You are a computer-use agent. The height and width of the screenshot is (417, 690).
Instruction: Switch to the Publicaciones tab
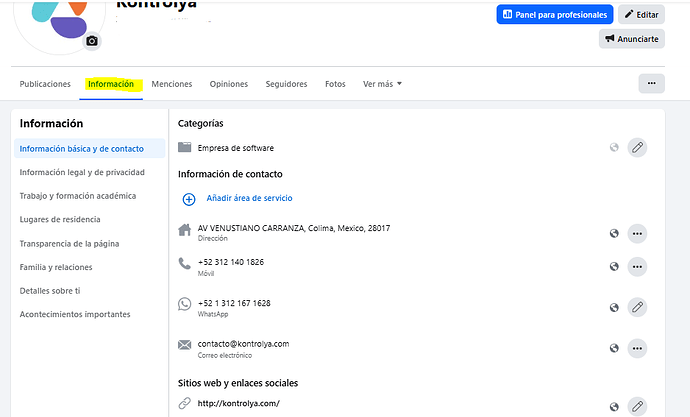pyautogui.click(x=45, y=84)
